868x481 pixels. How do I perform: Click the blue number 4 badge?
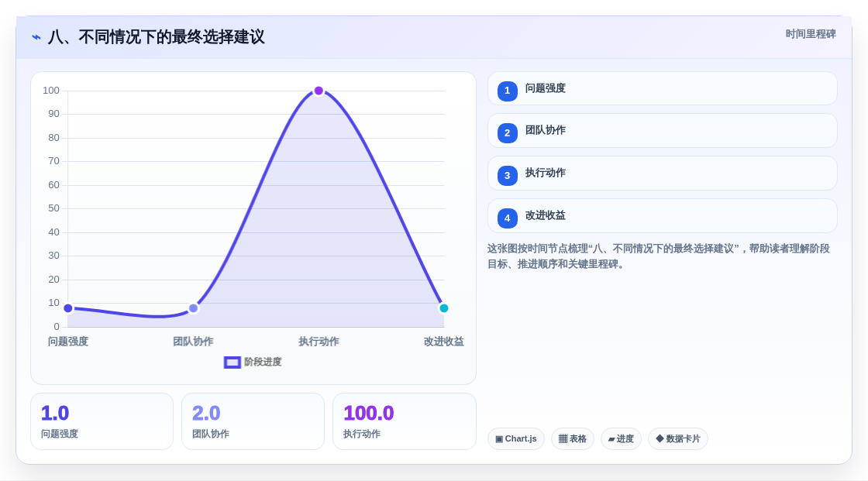click(x=507, y=218)
